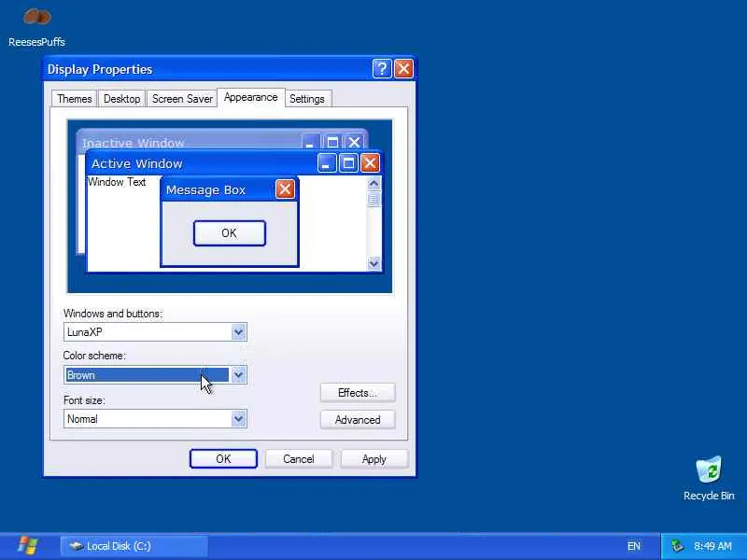Open the ReesesPuffs desktop icon

pos(36,28)
